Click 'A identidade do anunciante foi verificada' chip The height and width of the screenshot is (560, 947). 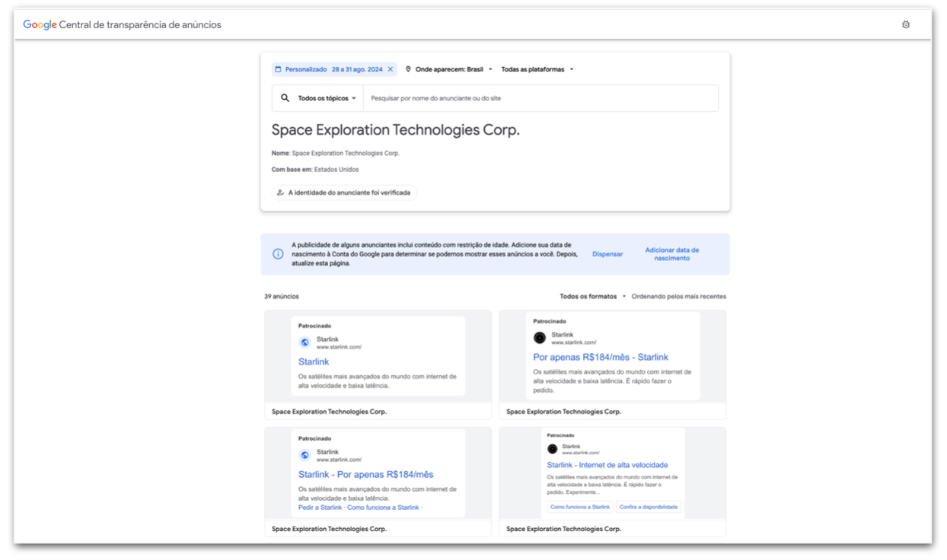click(x=344, y=192)
